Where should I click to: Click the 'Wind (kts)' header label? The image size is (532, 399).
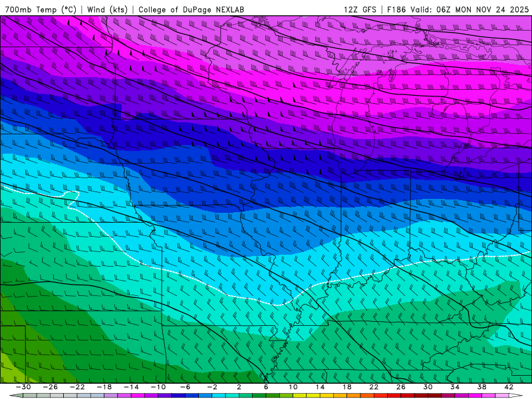pyautogui.click(x=107, y=9)
